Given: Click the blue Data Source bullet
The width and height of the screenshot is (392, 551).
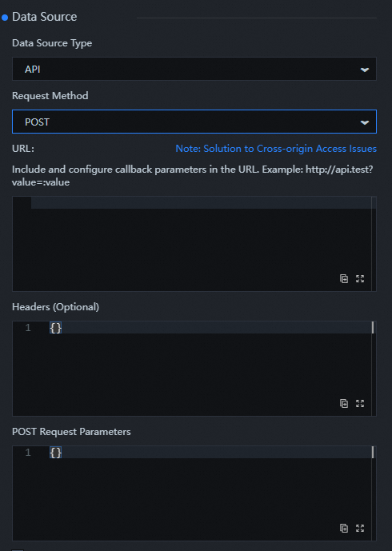Looking at the screenshot, I should (5, 18).
